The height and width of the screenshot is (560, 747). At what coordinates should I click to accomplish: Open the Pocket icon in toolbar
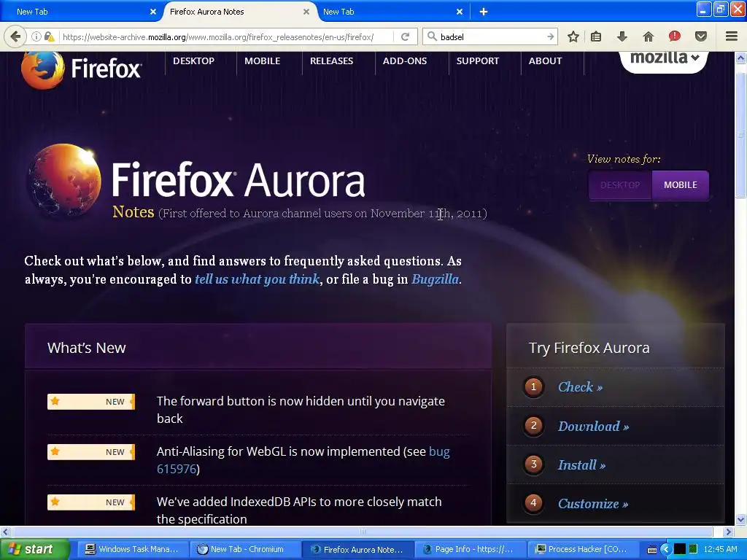[700, 36]
